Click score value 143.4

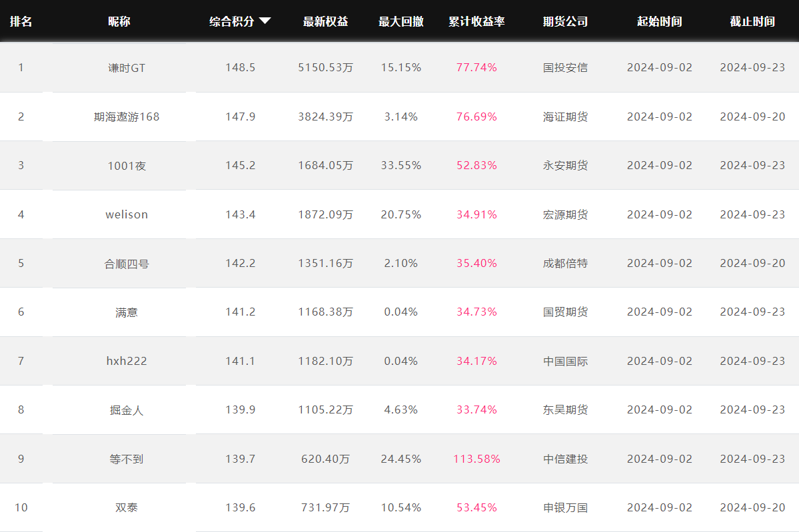(x=240, y=214)
